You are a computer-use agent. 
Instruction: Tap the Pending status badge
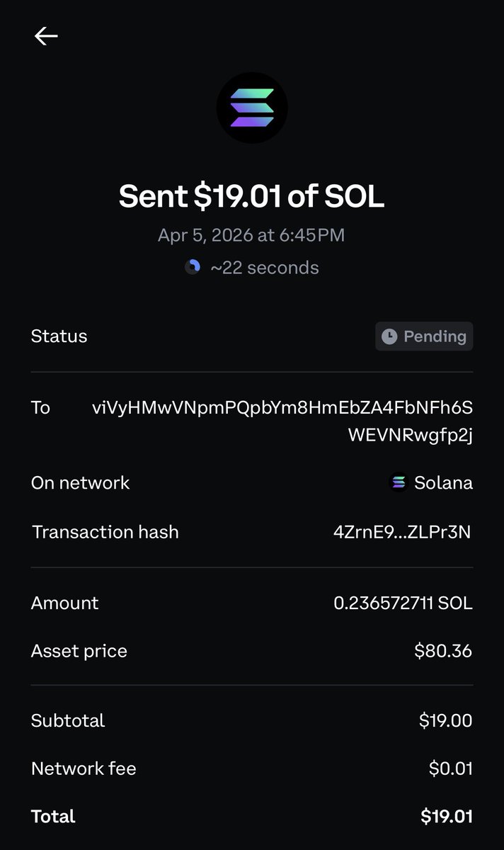point(424,336)
